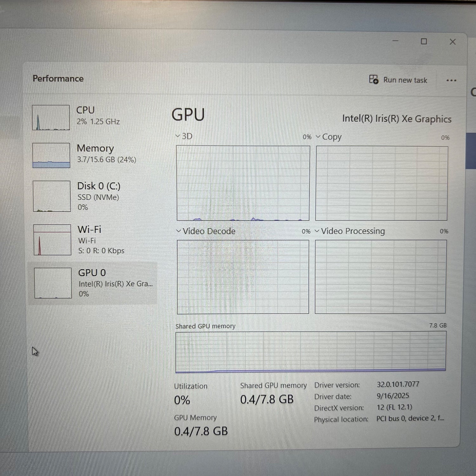This screenshot has height=476, width=476.
Task: Open the 3D engine selector dropdown
Action: (x=178, y=136)
